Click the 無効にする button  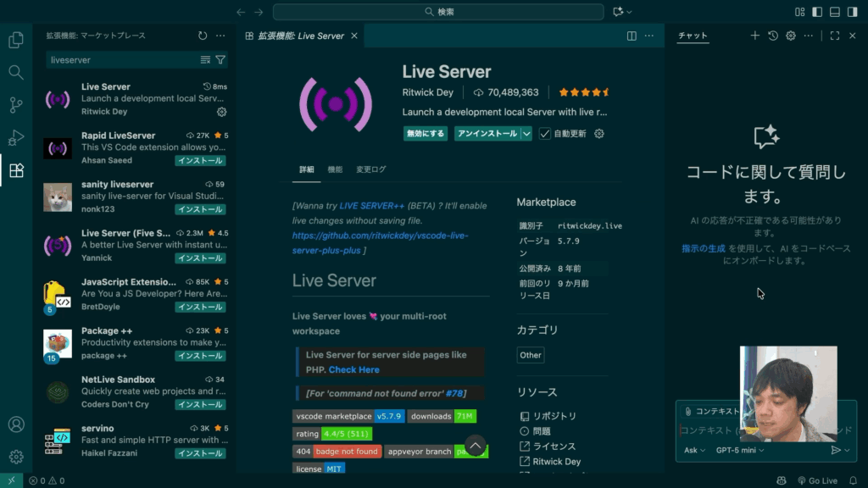tap(426, 134)
